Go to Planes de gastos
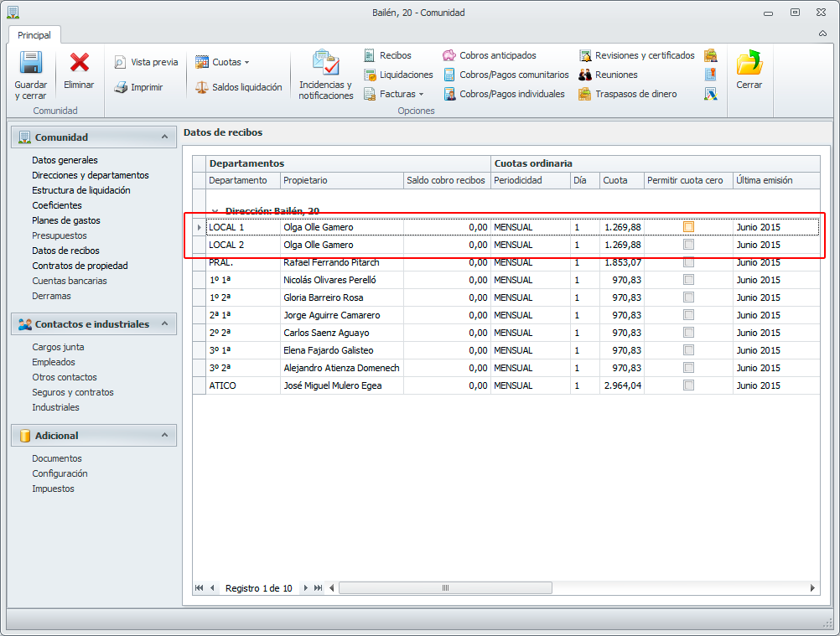The height and width of the screenshot is (636, 840). click(66, 220)
